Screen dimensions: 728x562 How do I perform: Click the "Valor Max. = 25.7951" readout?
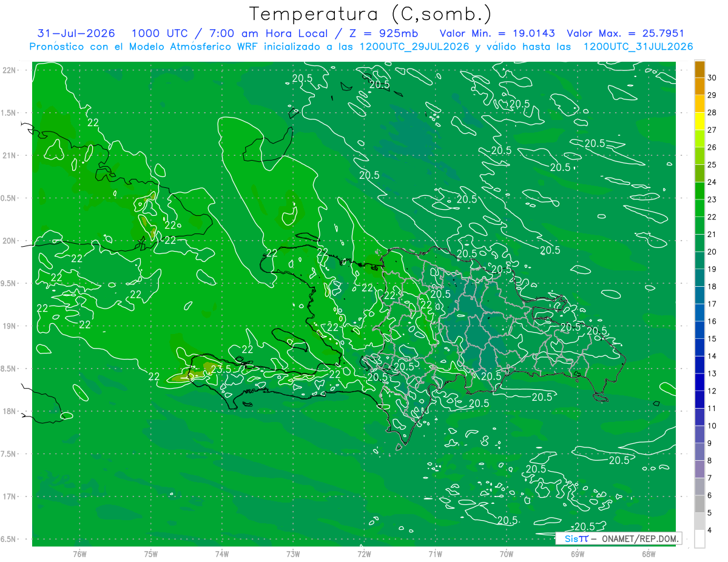point(625,33)
